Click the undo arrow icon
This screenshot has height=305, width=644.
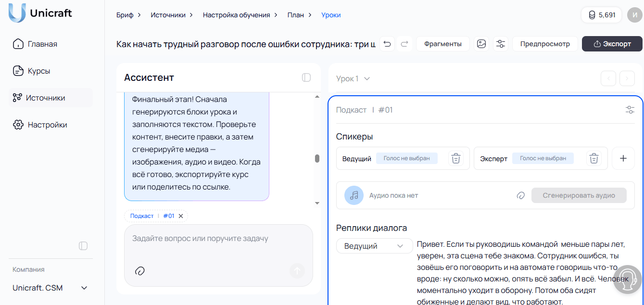[387, 44]
